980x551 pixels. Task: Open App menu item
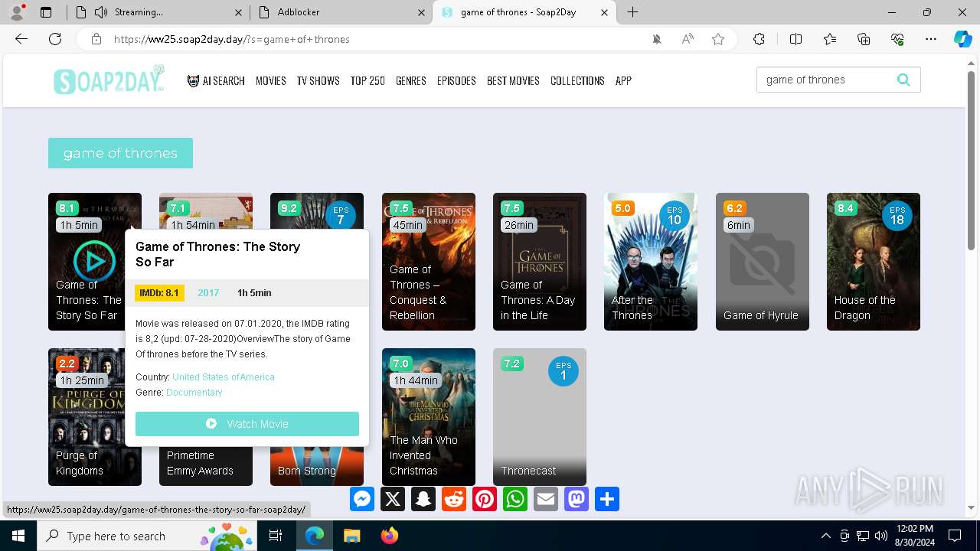623,80
